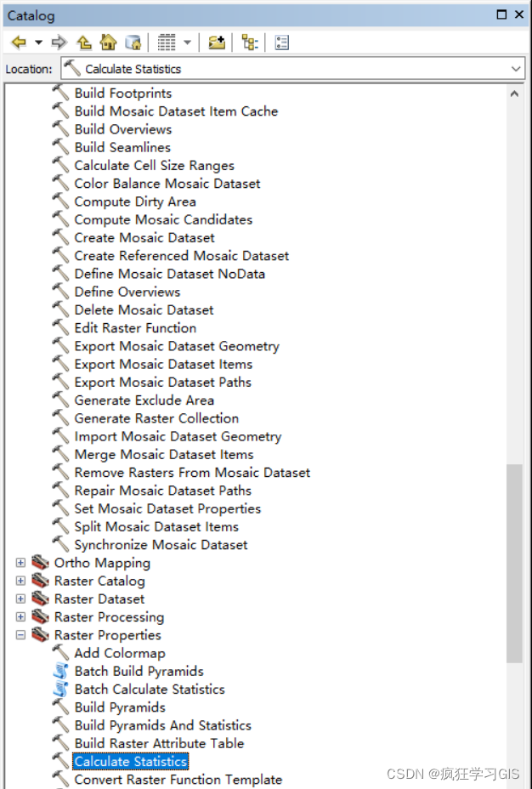The image size is (532, 789).
Task: Click hammer icon beside Define Overviews
Action: 60,292
